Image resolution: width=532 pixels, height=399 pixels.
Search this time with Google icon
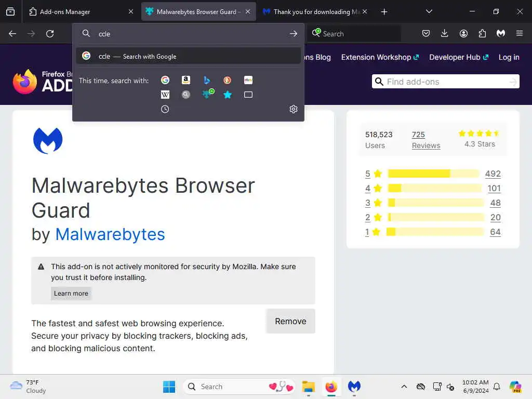coord(165,80)
